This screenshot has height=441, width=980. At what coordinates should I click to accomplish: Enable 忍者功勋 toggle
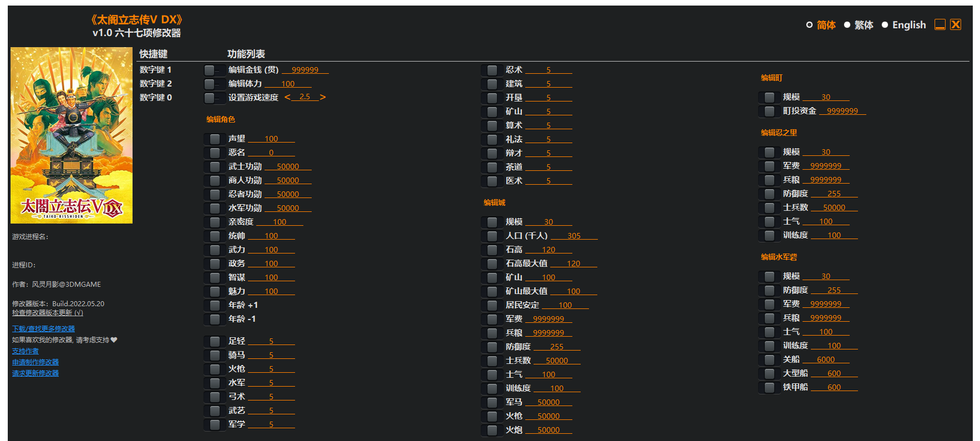[x=214, y=194]
